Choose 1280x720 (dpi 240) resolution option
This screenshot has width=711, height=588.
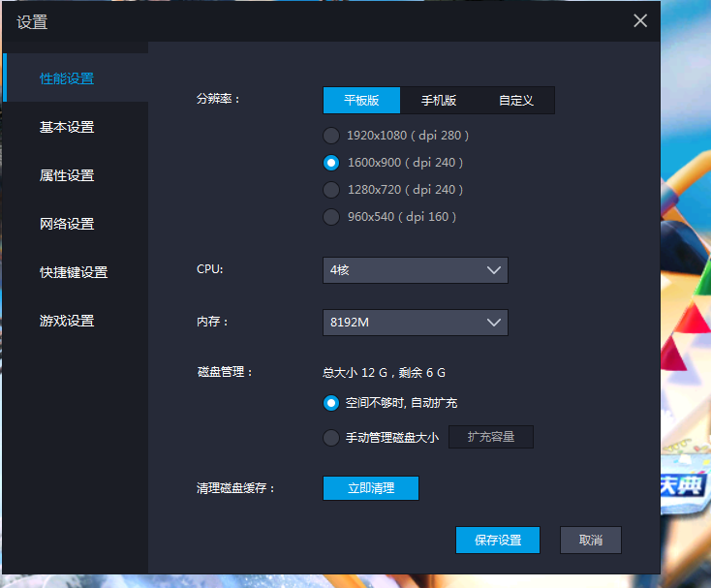pos(331,190)
